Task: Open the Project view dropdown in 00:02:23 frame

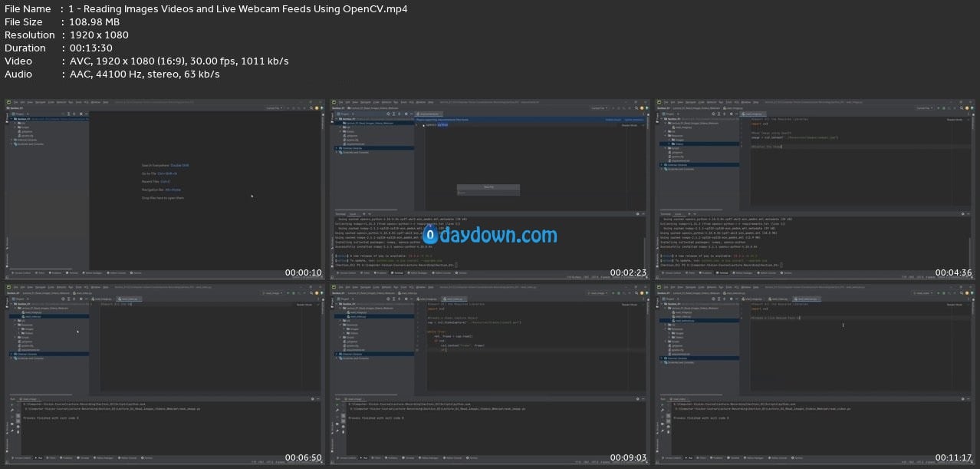Action: [x=344, y=115]
